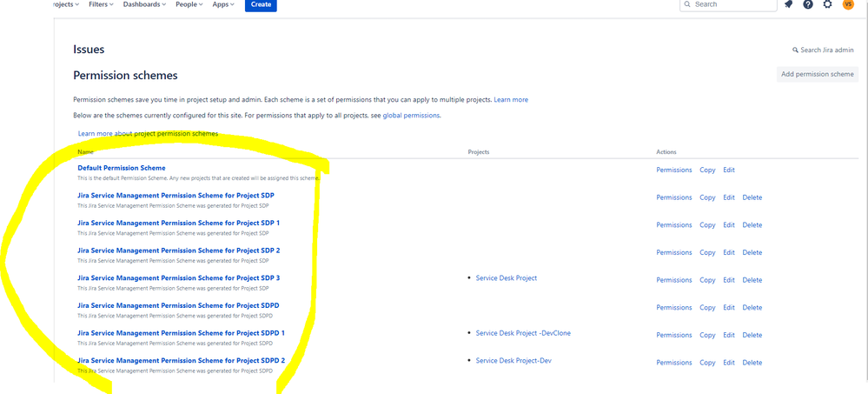
Task: Click Copy in the SDPD 1 row
Action: coord(707,335)
